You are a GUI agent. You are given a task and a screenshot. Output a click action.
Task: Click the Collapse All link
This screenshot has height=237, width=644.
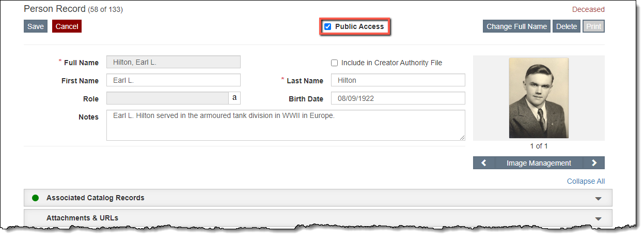point(586,181)
